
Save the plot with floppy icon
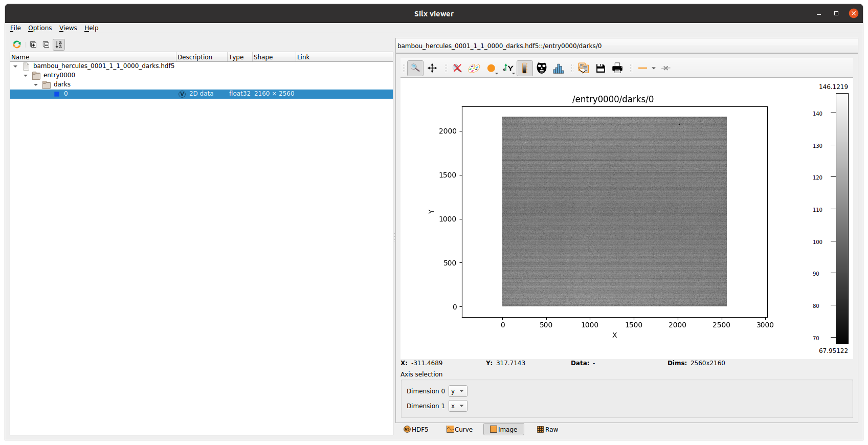600,68
